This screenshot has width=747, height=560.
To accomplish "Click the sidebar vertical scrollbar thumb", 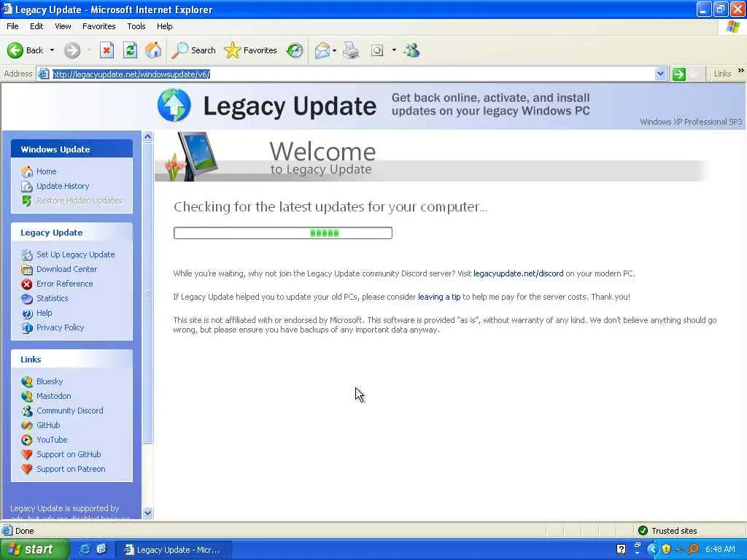I will pyautogui.click(x=147, y=293).
